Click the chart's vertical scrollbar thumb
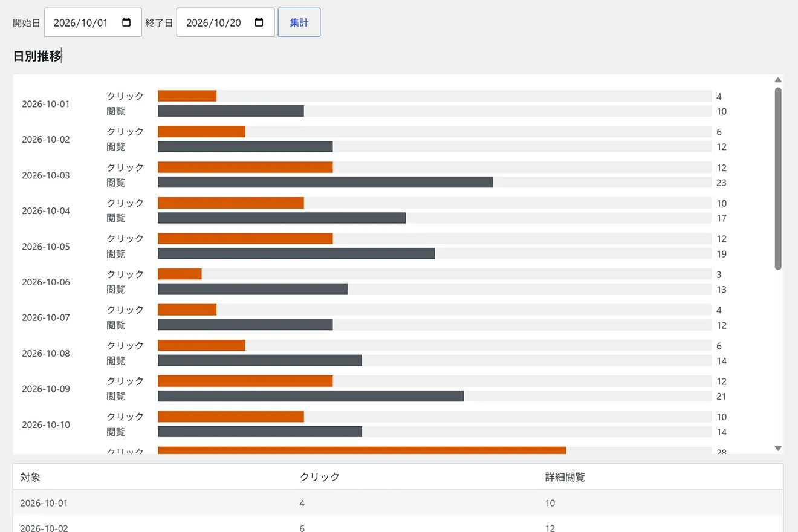This screenshot has height=532, width=798. 778,178
